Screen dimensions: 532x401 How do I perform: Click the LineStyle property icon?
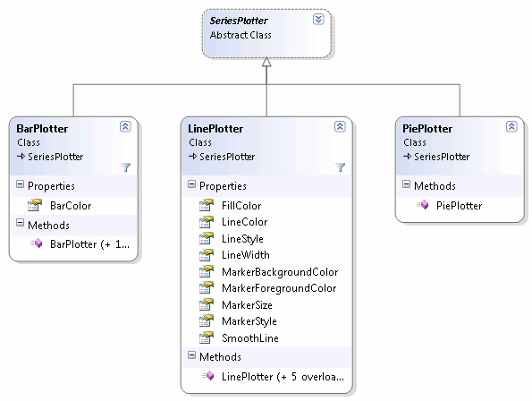pos(207,238)
